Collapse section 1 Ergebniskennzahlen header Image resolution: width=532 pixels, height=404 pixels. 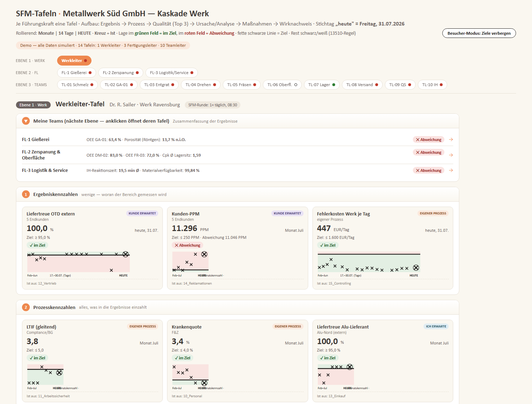pos(238,194)
